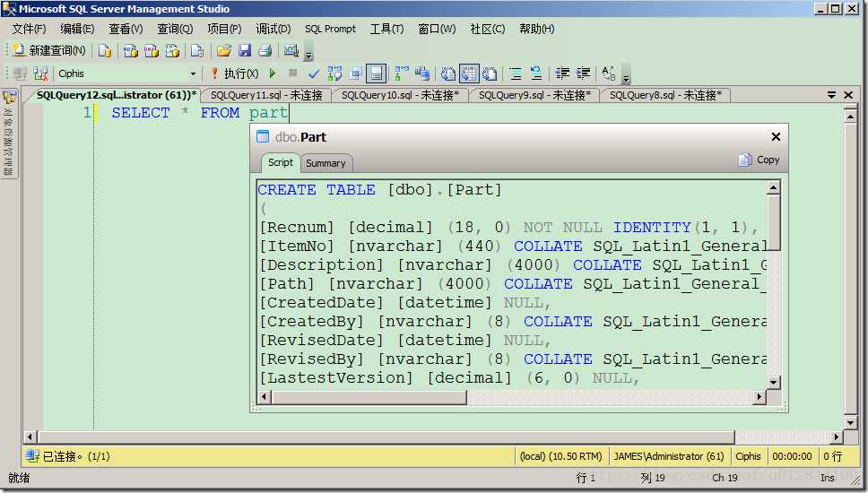The image size is (868, 493).
Task: Click the popup's horizontal scrollbar right arrow
Action: pos(759,397)
